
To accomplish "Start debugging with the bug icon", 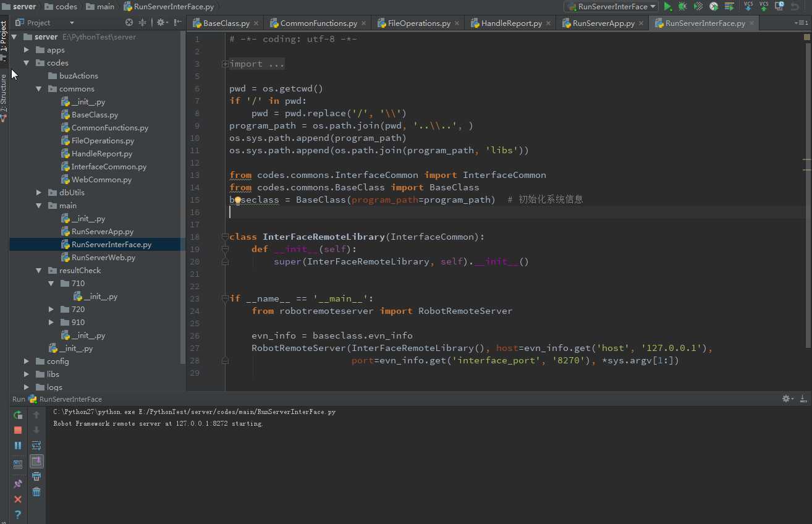I will (682, 6).
